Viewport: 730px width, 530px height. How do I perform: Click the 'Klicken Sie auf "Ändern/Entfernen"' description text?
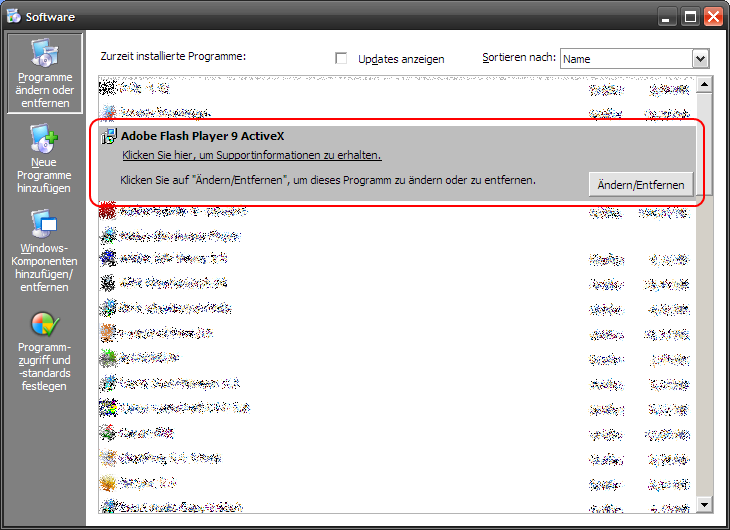(328, 180)
